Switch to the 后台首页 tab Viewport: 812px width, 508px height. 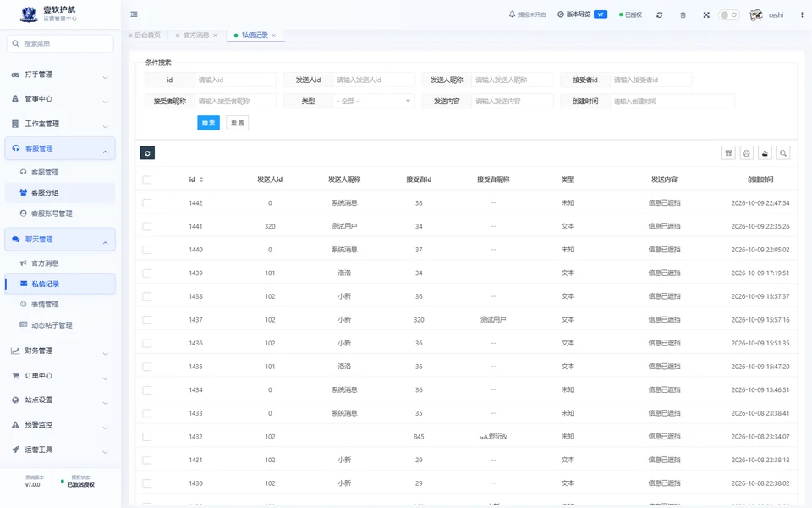(145, 36)
